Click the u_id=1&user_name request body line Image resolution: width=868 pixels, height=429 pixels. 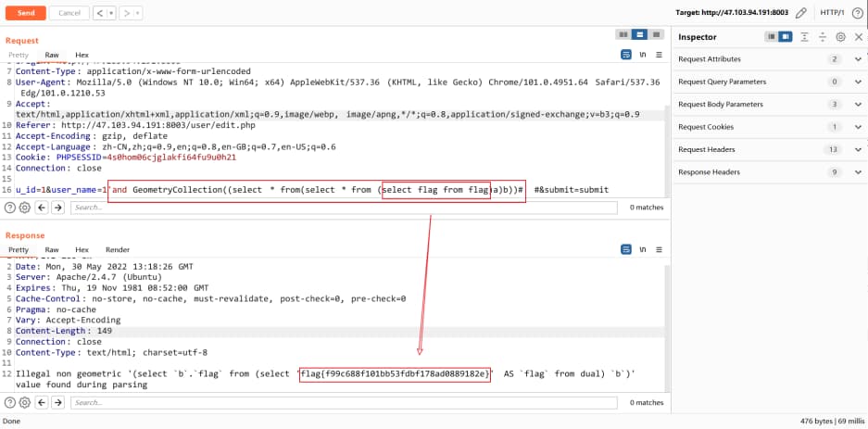[311, 190]
